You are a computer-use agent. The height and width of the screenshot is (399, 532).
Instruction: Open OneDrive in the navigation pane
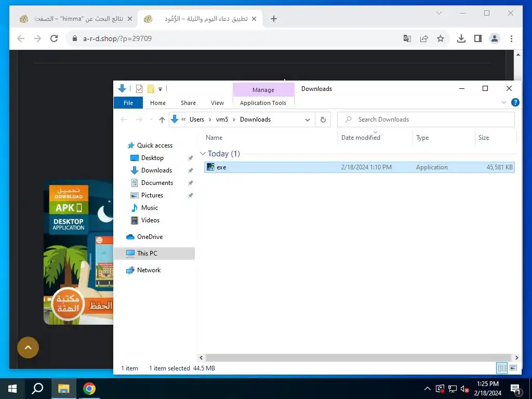click(x=150, y=237)
